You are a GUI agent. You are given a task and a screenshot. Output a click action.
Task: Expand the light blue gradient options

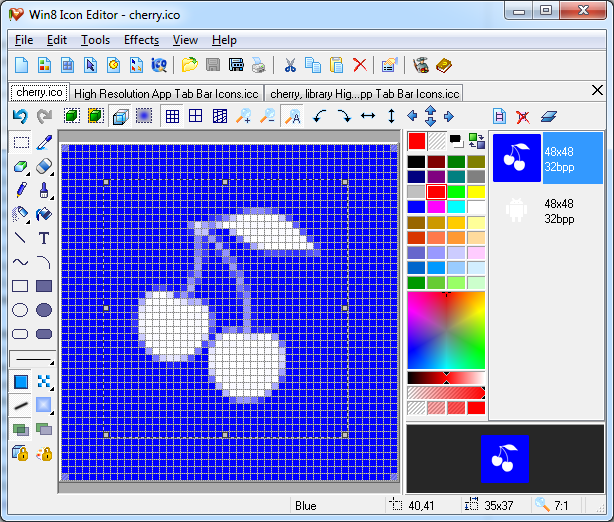tap(52, 412)
